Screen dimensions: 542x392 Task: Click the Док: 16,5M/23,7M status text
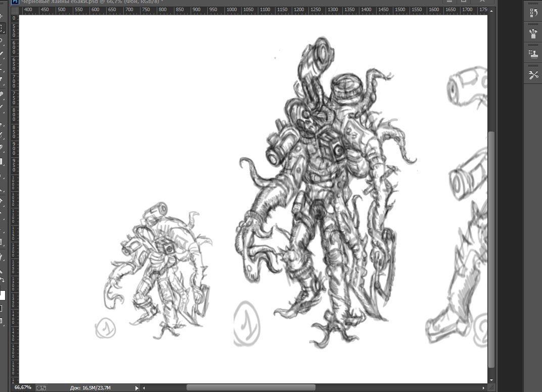click(x=90, y=388)
